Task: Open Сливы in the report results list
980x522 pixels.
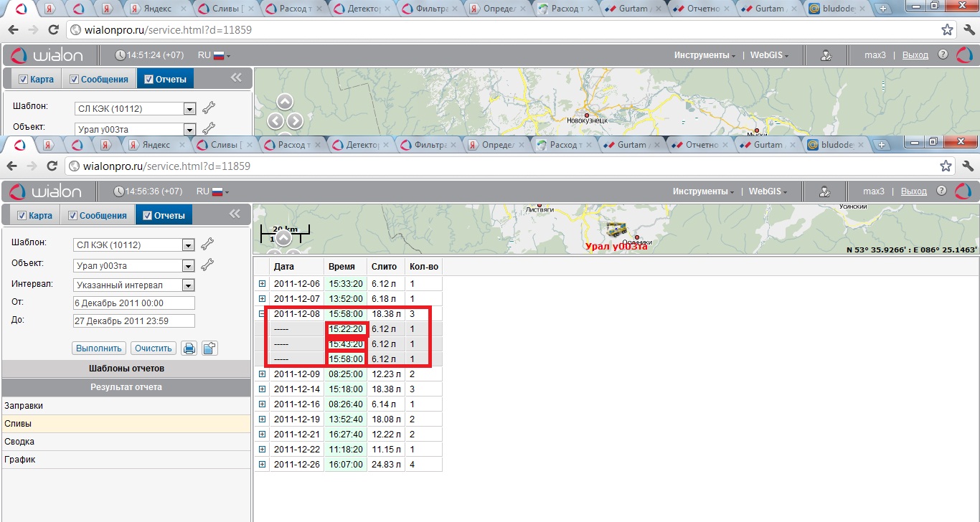Action: (x=126, y=424)
